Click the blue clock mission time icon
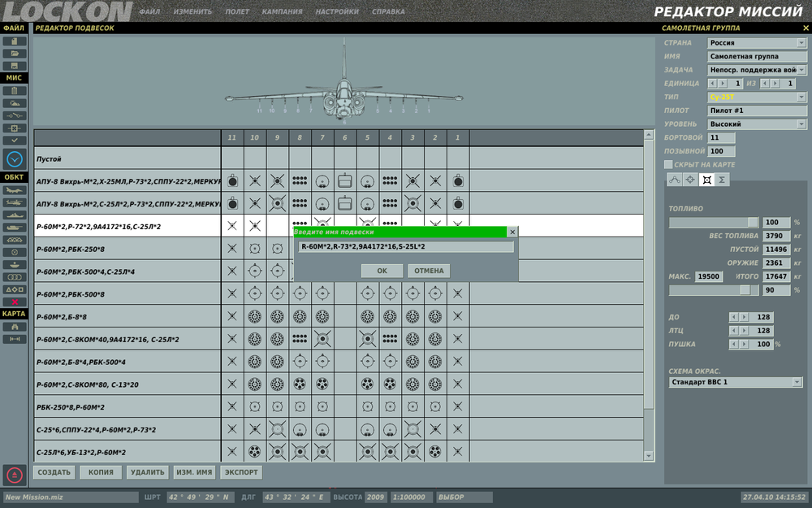Screen dimensions: 812x508 pyautogui.click(x=14, y=159)
